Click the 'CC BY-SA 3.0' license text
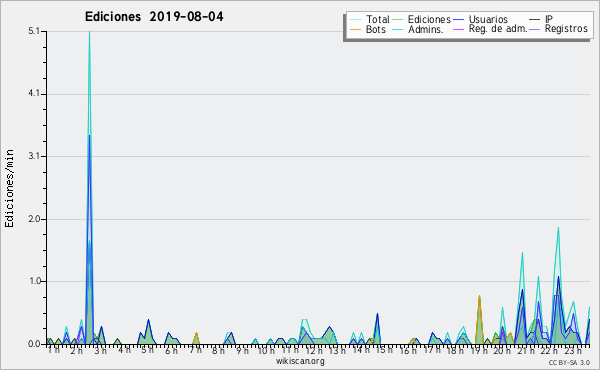 569,362
